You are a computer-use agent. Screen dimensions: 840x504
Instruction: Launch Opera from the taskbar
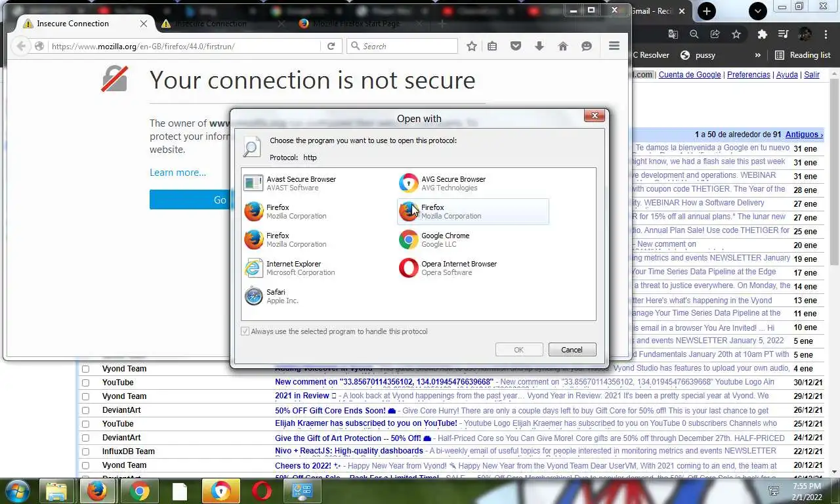262,491
